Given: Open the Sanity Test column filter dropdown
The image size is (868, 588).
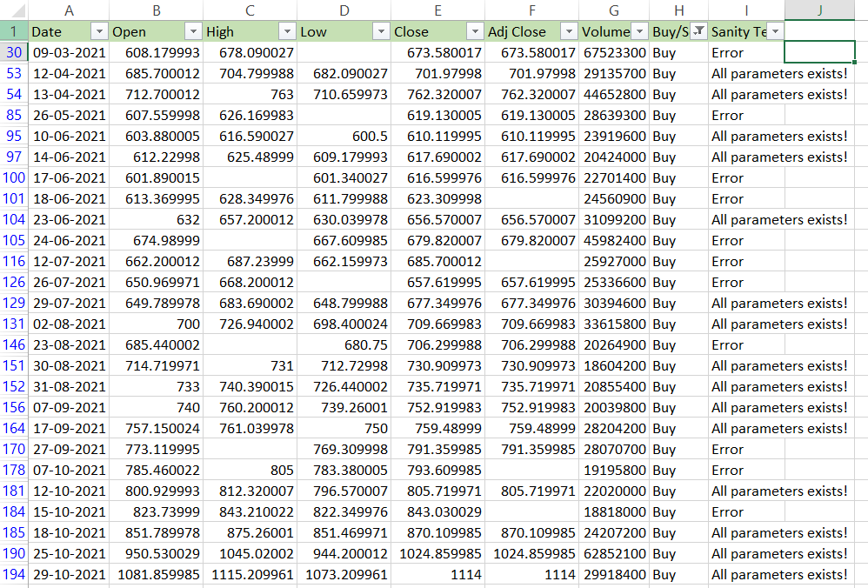Looking at the screenshot, I should 774,31.
